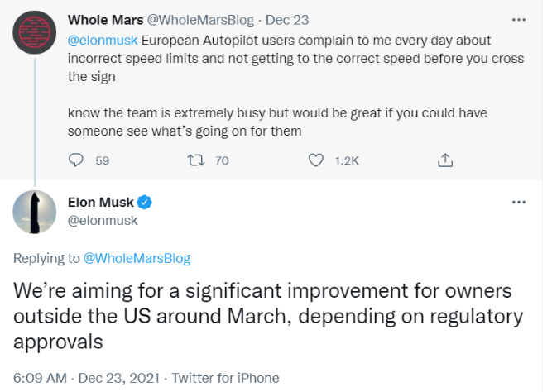Open the Elon Musk display name
Image resolution: width=552 pixels, height=392 pixels.
tap(101, 203)
